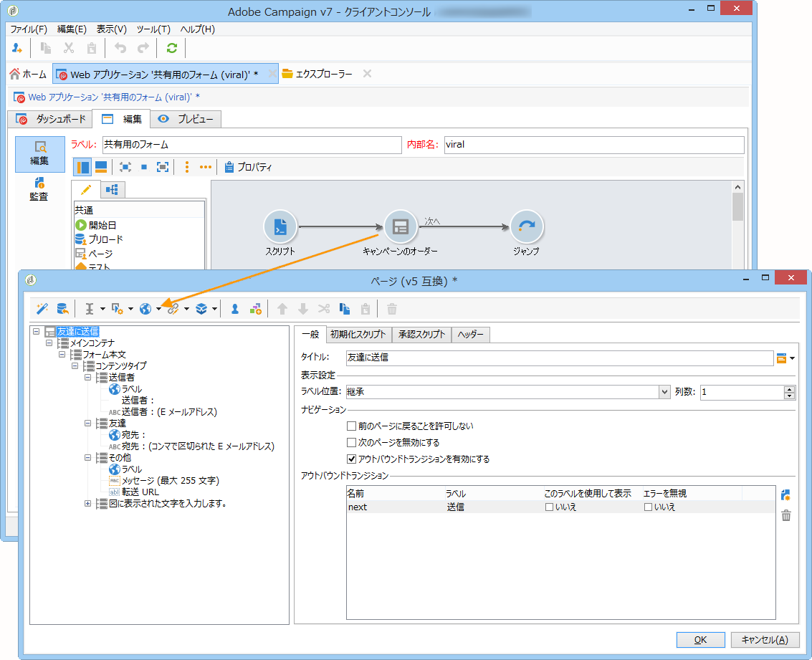Select the 監査 side panel button
Viewport: 812px width, 660px height.
pyautogui.click(x=39, y=189)
